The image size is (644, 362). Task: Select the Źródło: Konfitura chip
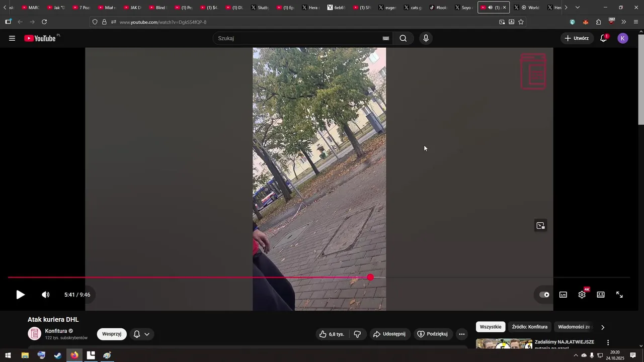tap(530, 327)
